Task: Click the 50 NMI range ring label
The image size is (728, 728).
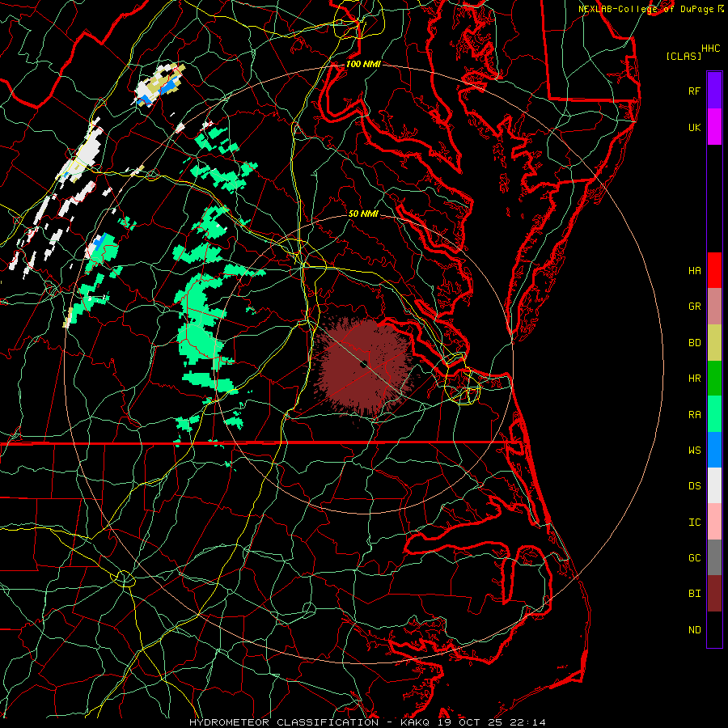Action: coord(363,214)
